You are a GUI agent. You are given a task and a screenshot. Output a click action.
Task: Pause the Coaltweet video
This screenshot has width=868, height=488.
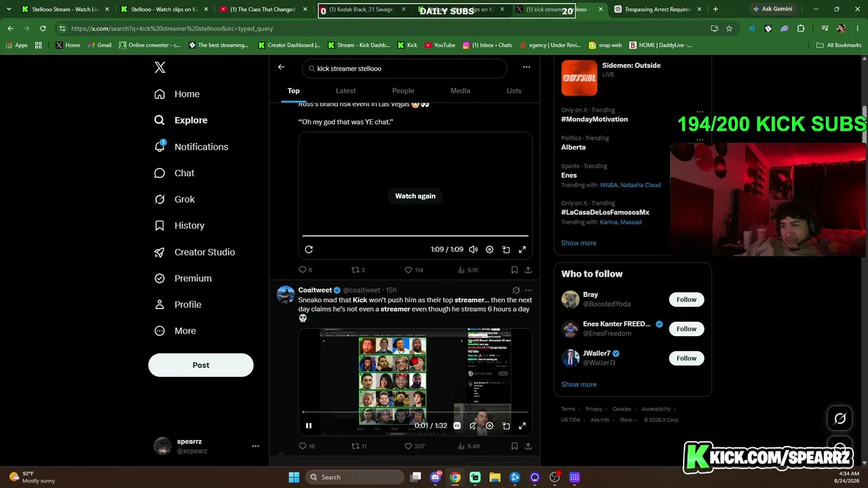[x=309, y=426]
